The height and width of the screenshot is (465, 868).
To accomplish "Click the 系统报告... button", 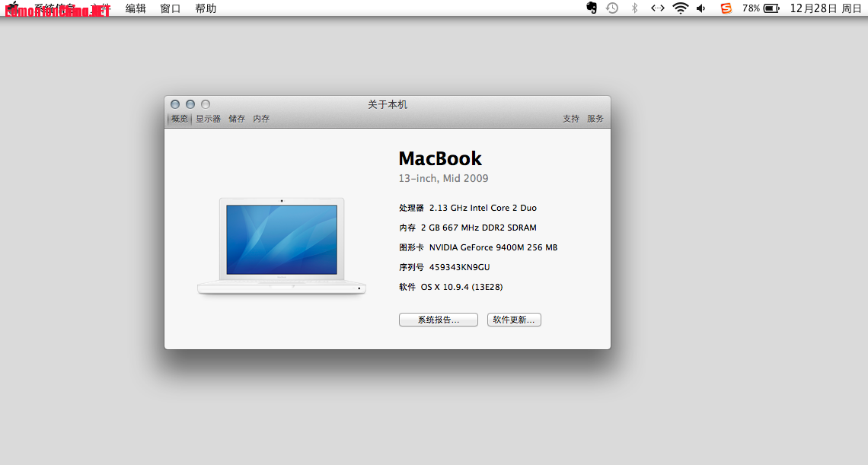I will (439, 320).
